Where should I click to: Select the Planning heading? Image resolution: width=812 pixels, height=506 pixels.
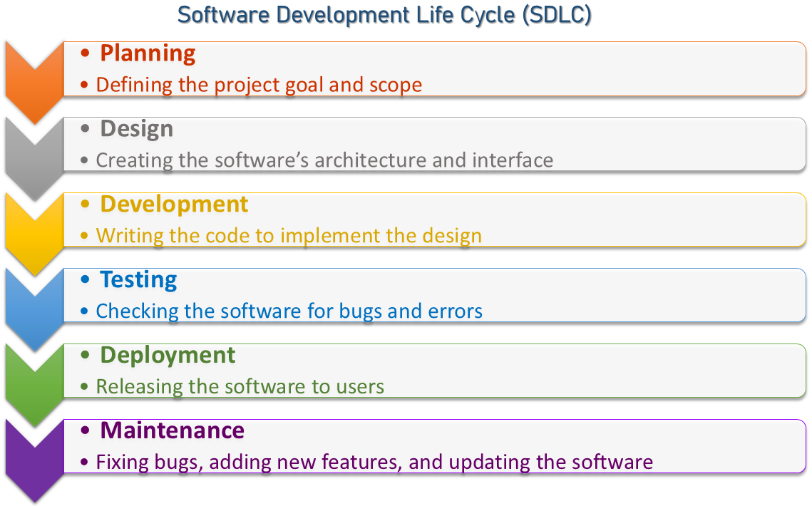pyautogui.click(x=148, y=53)
